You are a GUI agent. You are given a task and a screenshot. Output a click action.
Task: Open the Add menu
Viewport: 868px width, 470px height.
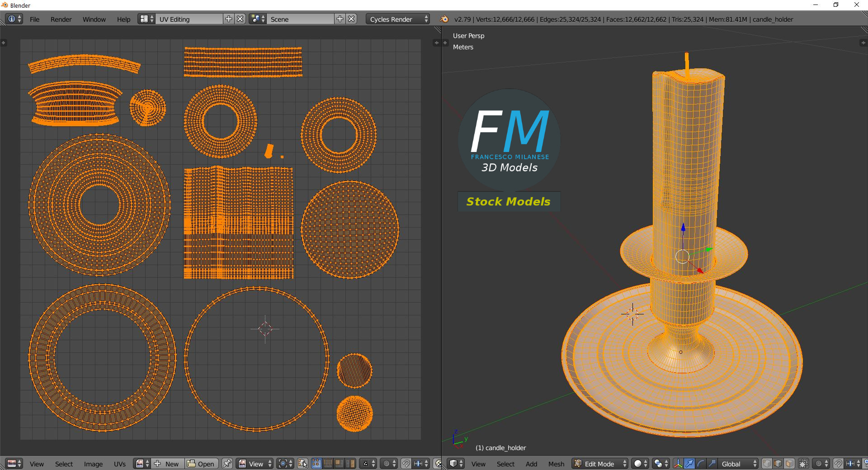tap(531, 464)
